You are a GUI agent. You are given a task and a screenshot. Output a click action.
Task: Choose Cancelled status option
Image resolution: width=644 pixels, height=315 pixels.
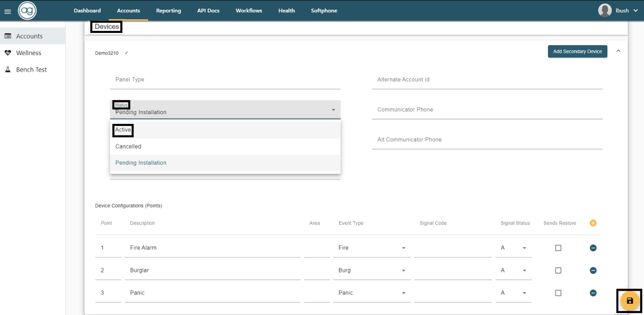[x=128, y=147]
